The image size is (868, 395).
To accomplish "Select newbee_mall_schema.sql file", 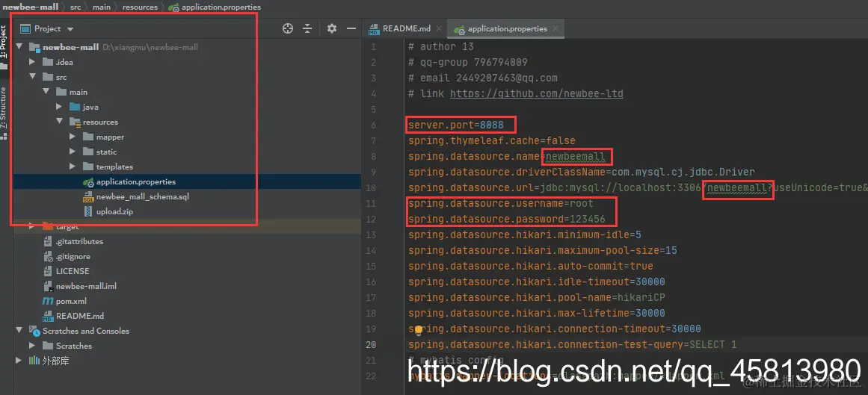I will click(x=143, y=196).
